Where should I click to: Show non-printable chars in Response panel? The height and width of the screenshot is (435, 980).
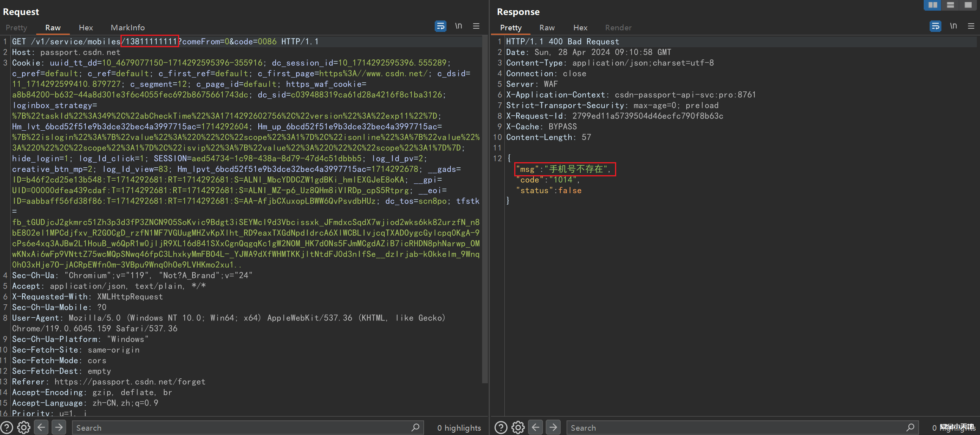[x=953, y=26]
